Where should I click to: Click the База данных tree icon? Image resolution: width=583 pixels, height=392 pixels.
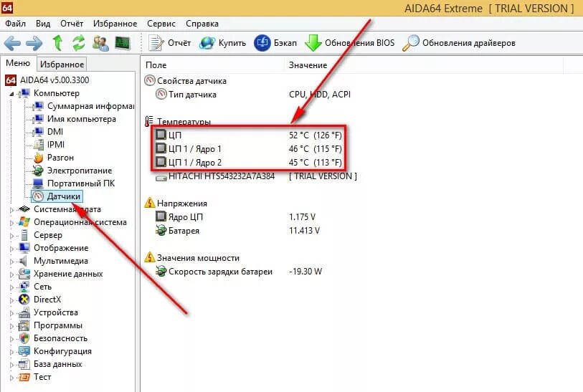pos(24,365)
